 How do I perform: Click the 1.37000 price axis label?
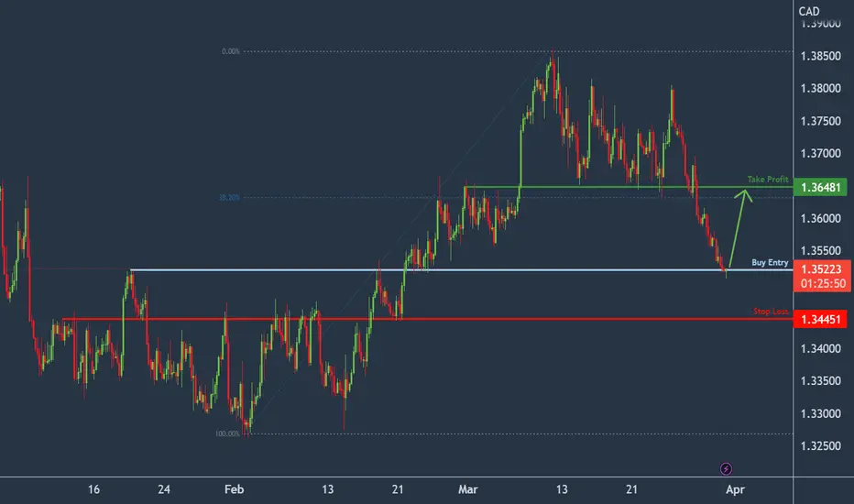820,154
